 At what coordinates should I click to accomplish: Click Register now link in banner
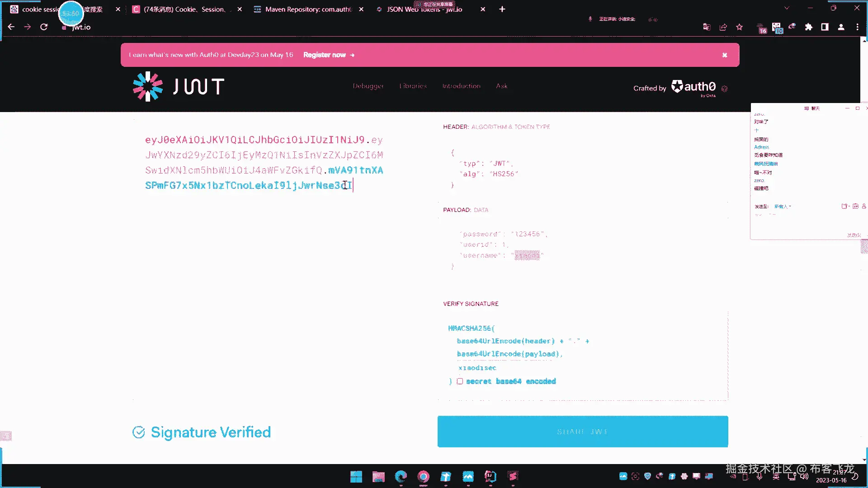(328, 55)
